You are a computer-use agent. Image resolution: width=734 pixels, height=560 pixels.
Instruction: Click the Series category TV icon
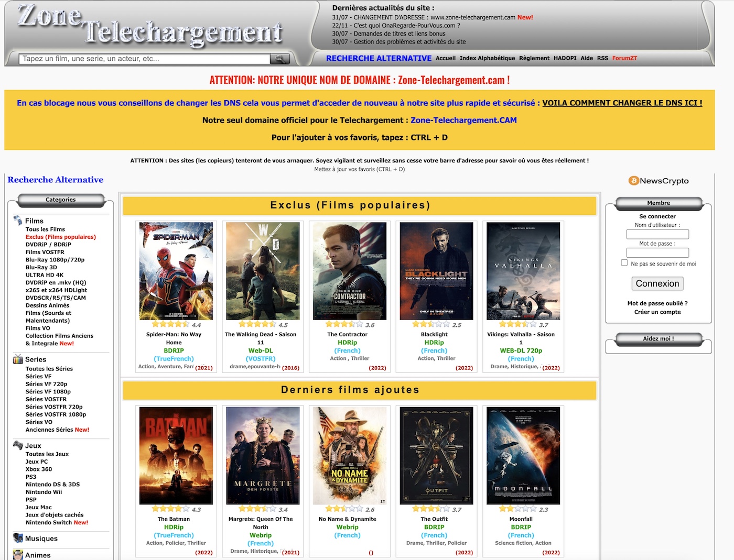(x=18, y=359)
